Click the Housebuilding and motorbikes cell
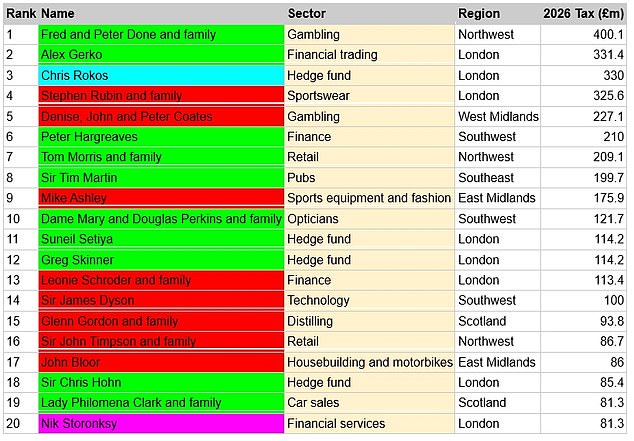Screen dimensions: 634x441 [368, 362]
